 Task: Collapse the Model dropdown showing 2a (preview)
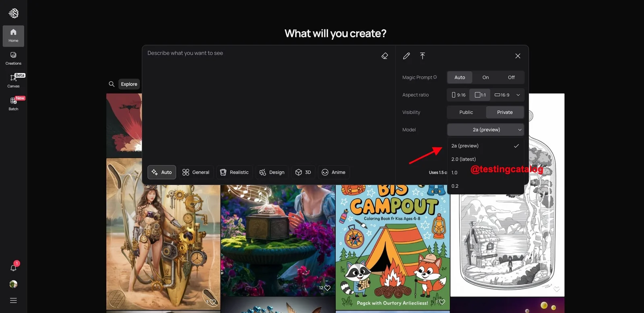485,130
